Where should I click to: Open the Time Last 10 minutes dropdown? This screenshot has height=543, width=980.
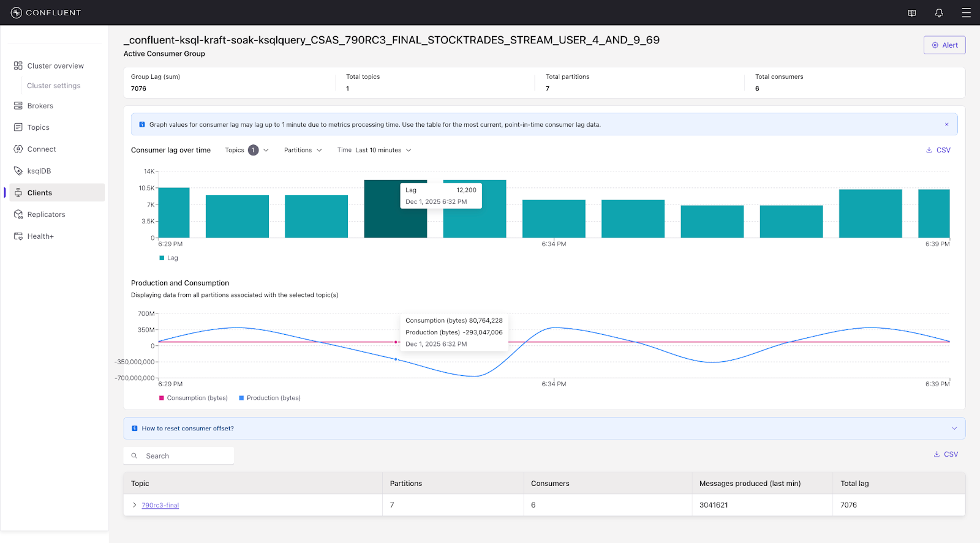374,150
